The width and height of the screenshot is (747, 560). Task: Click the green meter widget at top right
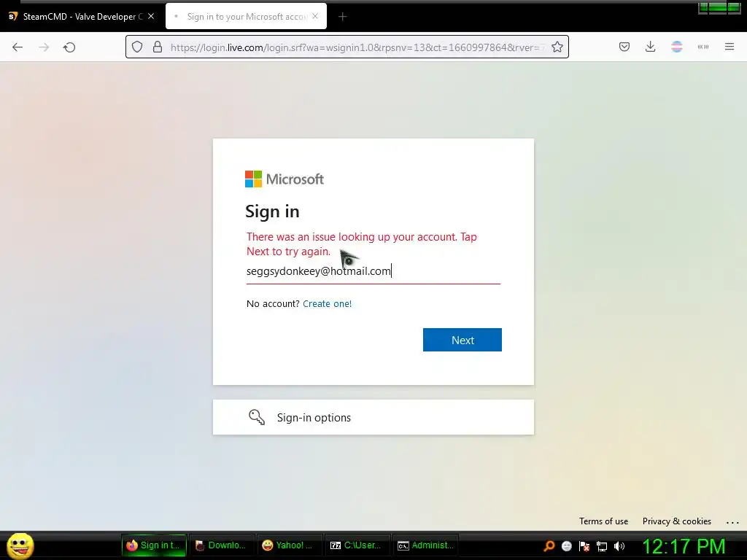coord(719,8)
